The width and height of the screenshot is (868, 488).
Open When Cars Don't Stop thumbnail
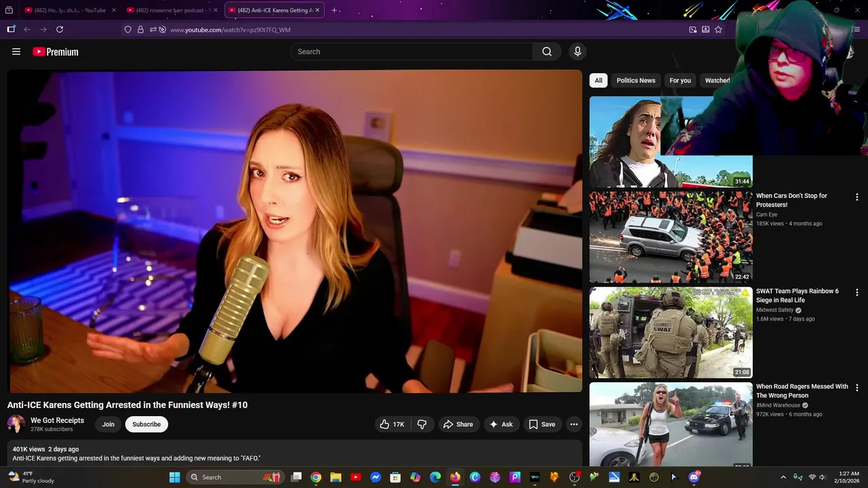[671, 237]
